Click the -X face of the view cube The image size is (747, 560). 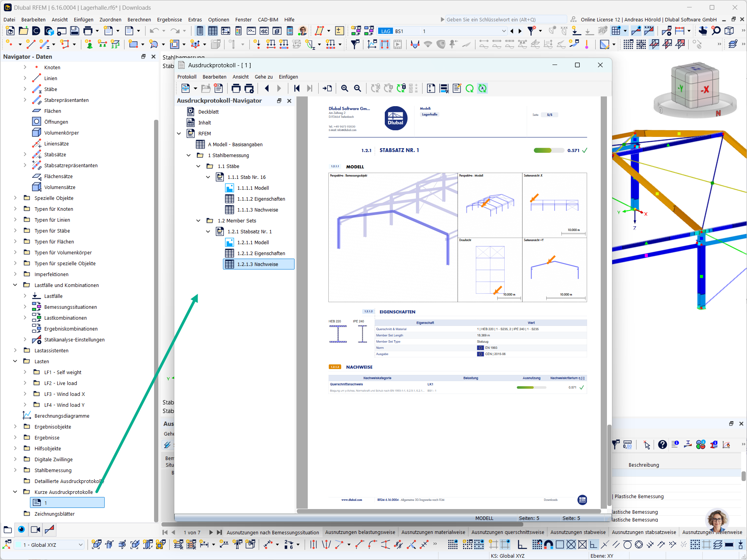[705, 89]
